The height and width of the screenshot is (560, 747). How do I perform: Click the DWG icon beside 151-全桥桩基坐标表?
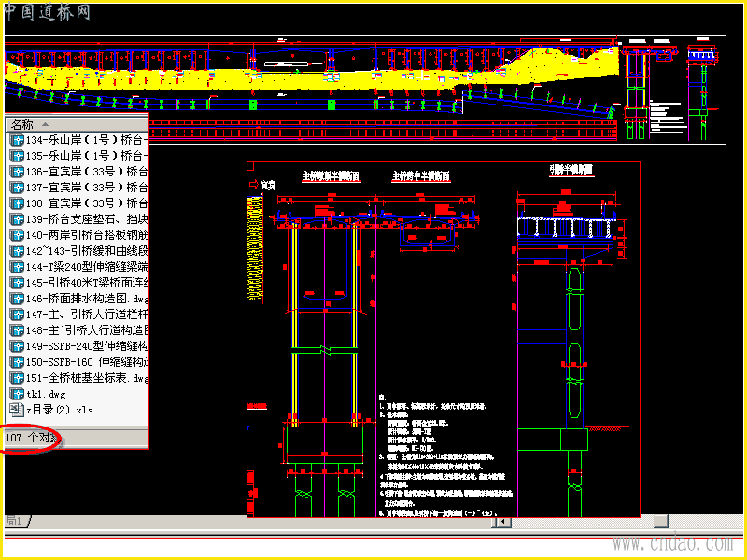(x=17, y=379)
